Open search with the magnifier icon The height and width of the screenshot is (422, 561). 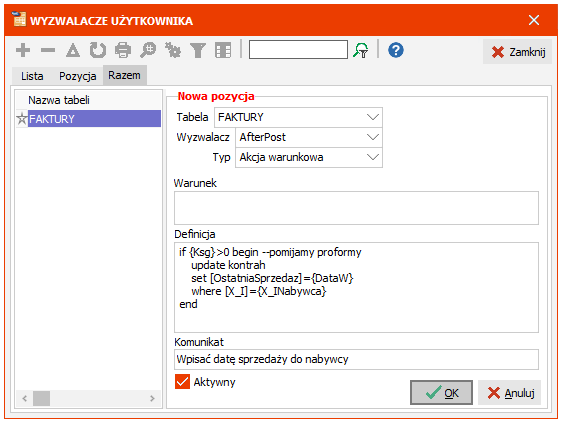(x=148, y=50)
